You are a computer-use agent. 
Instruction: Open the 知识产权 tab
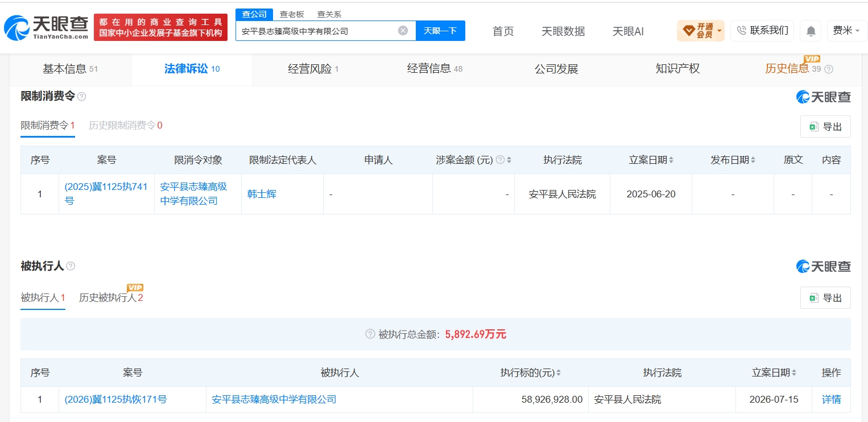677,69
